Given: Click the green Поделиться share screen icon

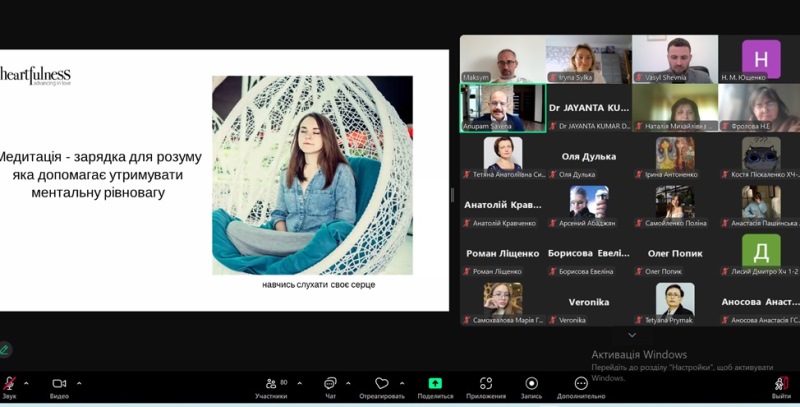Looking at the screenshot, I should [x=435, y=383].
